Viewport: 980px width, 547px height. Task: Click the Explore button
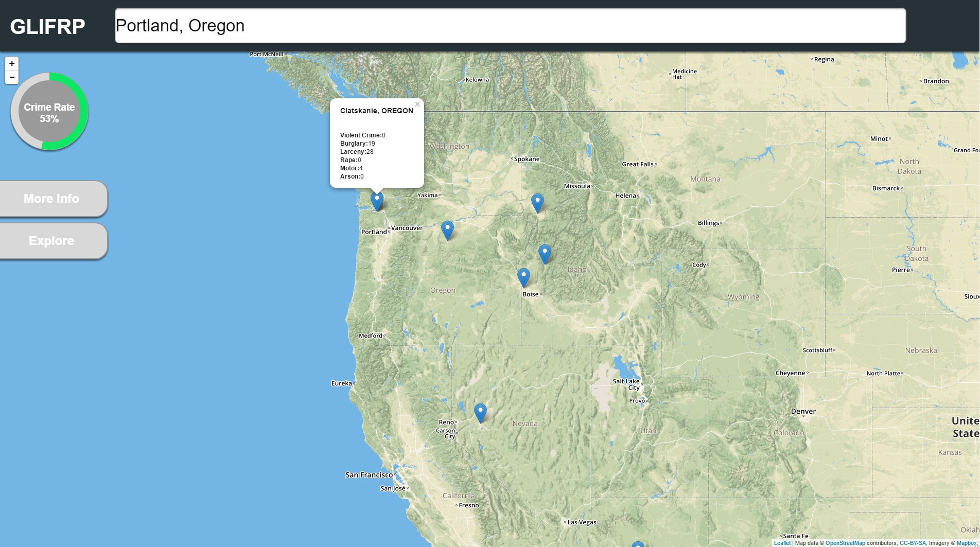click(54, 241)
